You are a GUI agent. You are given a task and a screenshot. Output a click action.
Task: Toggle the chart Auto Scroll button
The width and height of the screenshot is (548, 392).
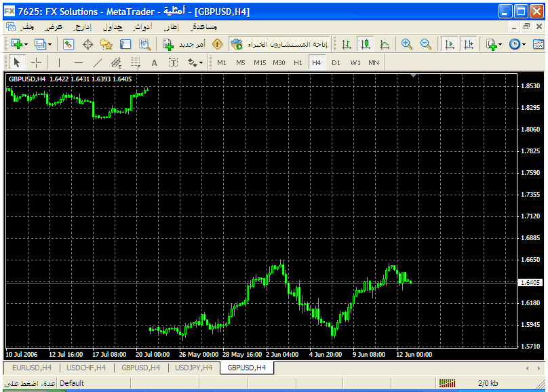[449, 44]
